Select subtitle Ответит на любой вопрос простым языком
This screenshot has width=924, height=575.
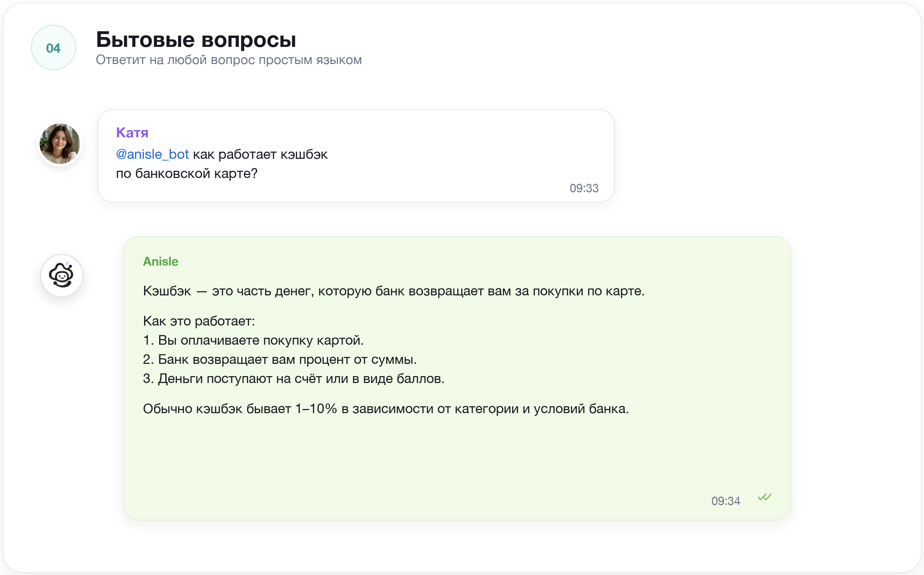tap(229, 60)
